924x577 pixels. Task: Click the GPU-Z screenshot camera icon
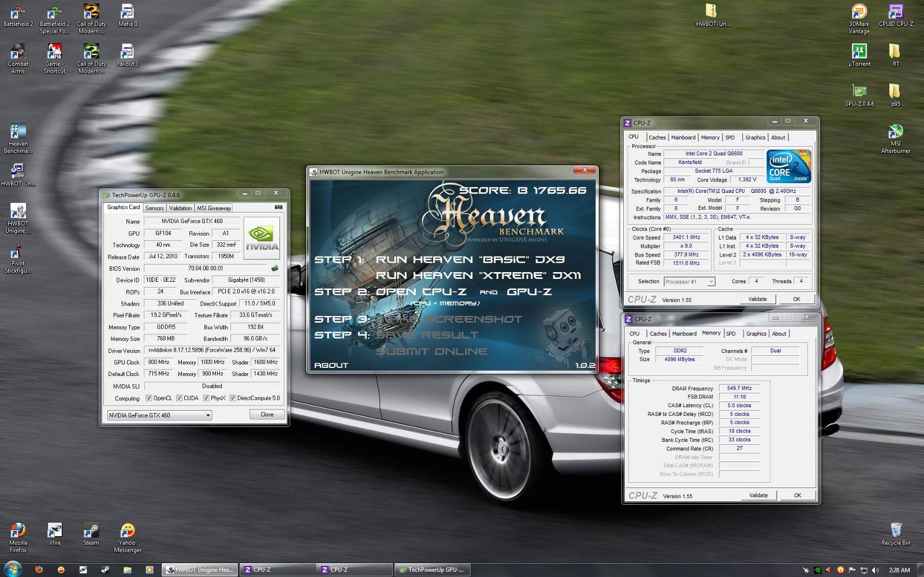(x=278, y=207)
